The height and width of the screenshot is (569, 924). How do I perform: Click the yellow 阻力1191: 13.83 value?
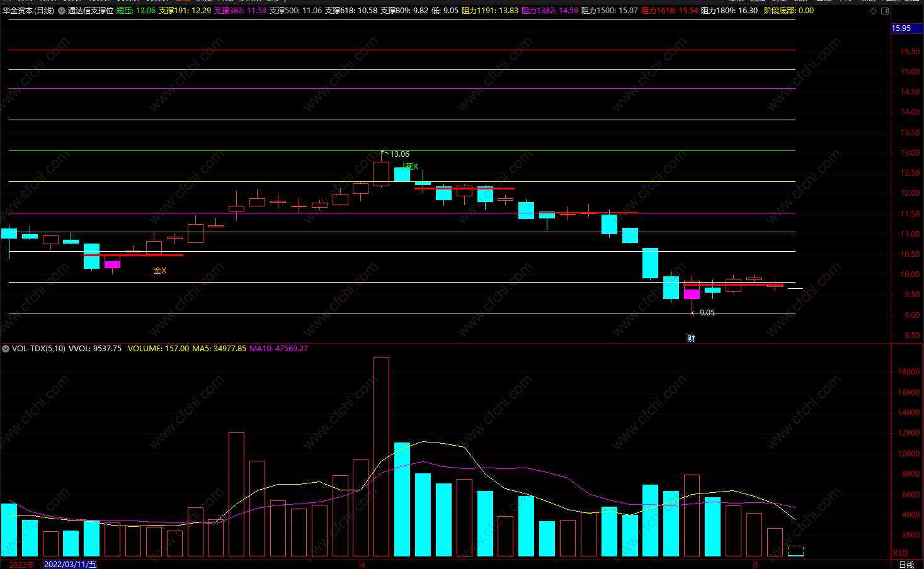pos(490,11)
